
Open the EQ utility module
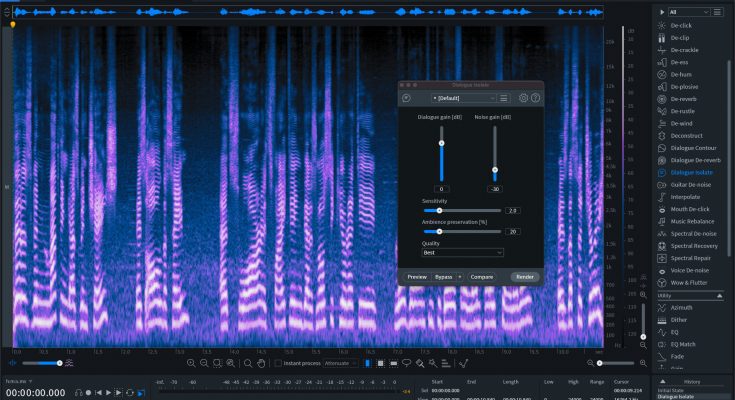tap(676, 332)
